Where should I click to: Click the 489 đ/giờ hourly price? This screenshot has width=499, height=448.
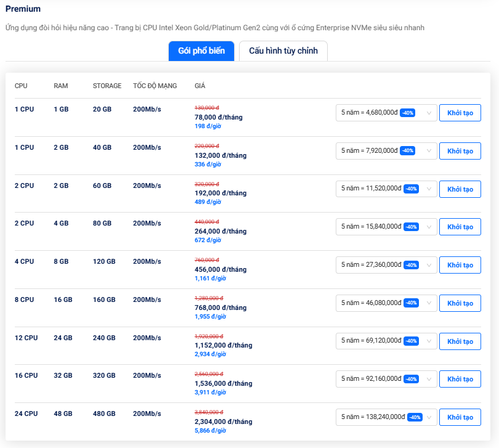pyautogui.click(x=208, y=202)
